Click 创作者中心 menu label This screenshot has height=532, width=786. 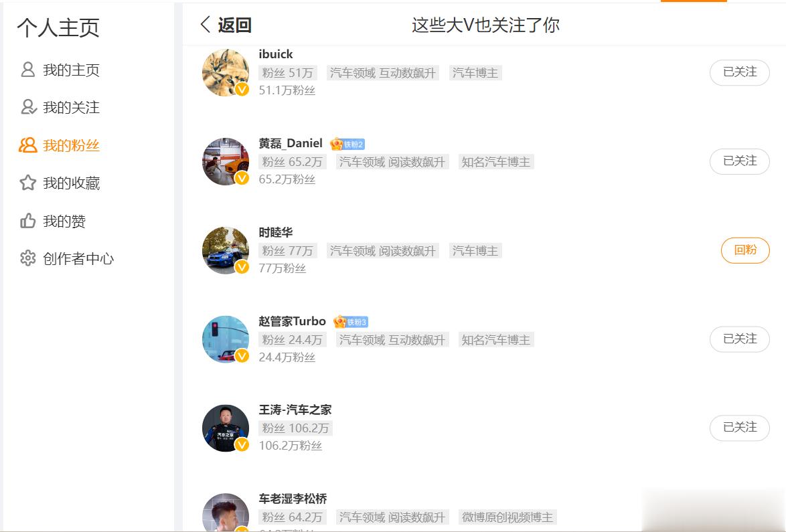pos(78,258)
